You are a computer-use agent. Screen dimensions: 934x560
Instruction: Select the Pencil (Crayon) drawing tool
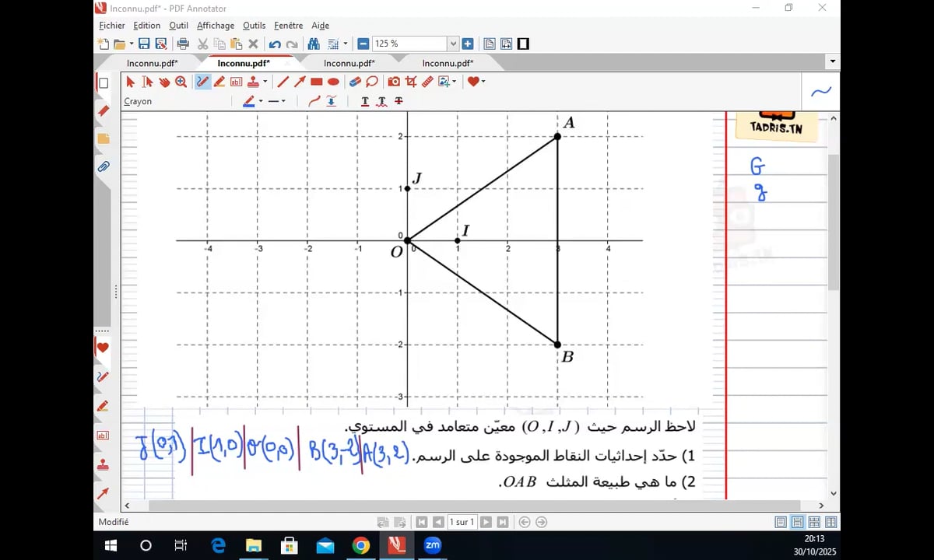click(202, 82)
